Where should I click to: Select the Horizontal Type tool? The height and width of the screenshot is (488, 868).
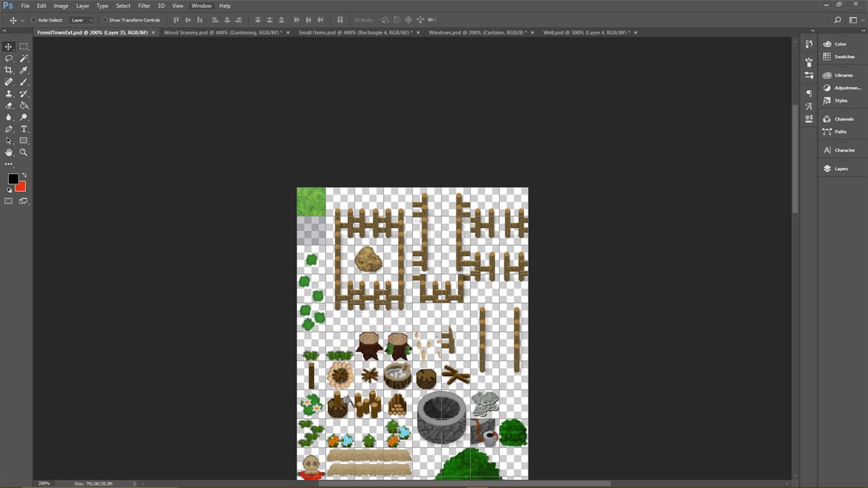coord(24,129)
